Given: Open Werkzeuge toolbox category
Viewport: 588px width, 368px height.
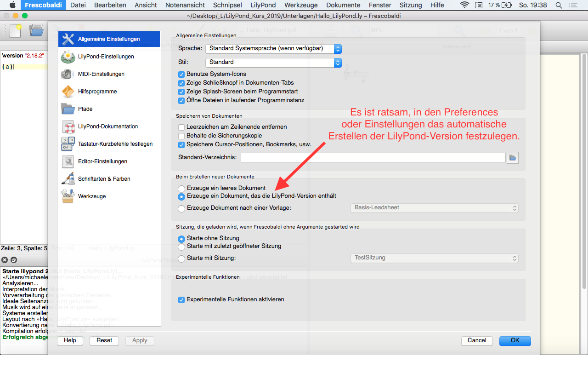Looking at the screenshot, I should click(x=109, y=196).
